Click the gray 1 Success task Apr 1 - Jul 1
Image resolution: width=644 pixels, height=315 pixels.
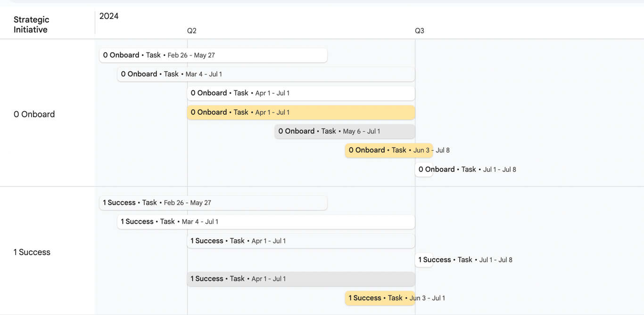[301, 279]
